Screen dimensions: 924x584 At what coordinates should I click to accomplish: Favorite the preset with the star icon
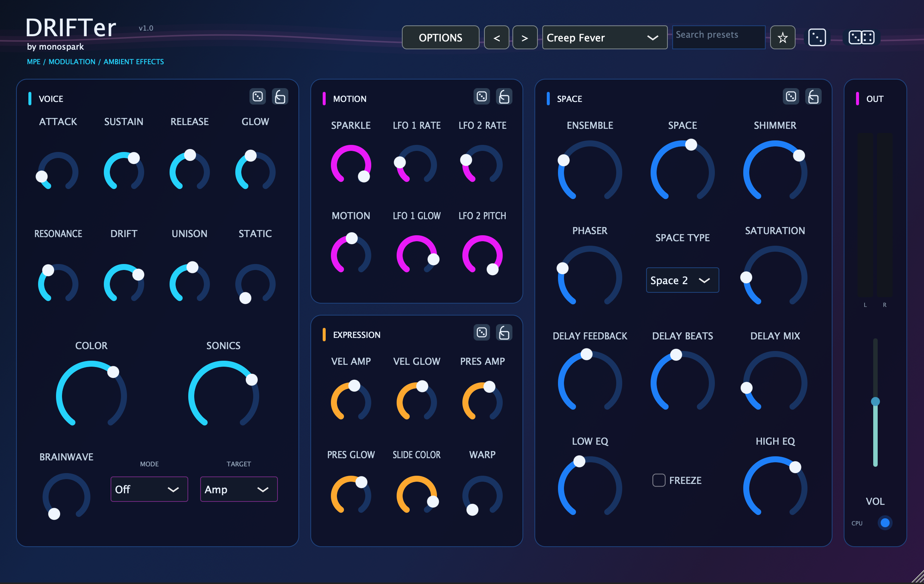pos(782,37)
